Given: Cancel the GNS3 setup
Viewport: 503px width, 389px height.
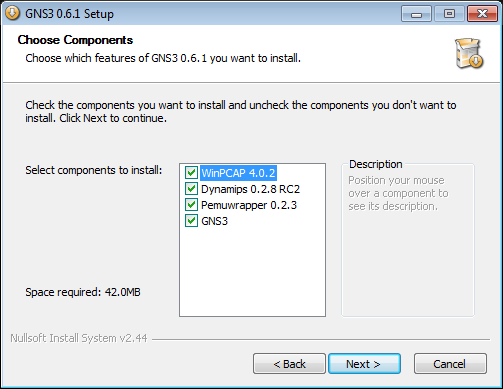Looking at the screenshot, I should (x=450, y=364).
